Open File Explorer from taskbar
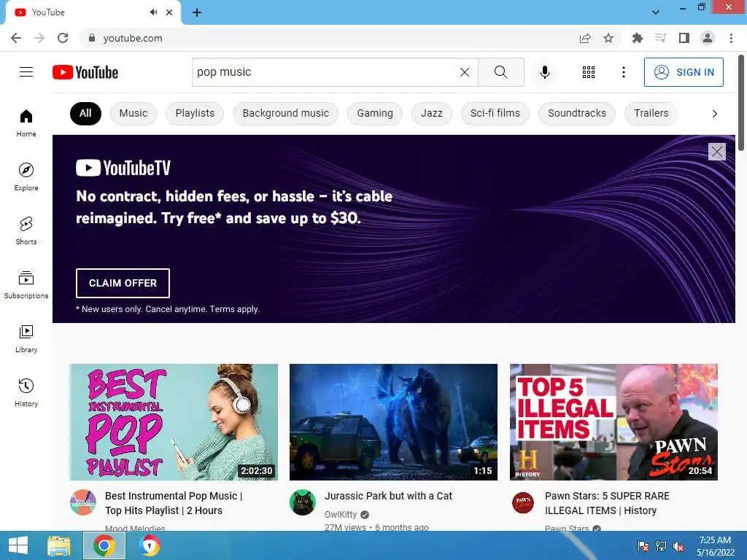This screenshot has width=747, height=560. click(x=59, y=545)
